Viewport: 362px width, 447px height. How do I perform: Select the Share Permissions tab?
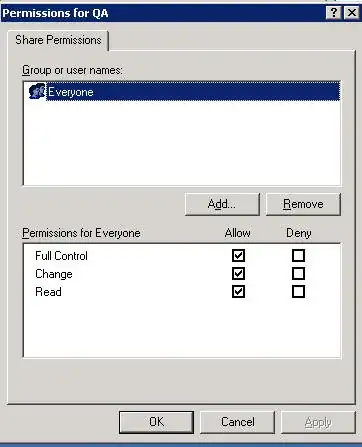click(58, 40)
